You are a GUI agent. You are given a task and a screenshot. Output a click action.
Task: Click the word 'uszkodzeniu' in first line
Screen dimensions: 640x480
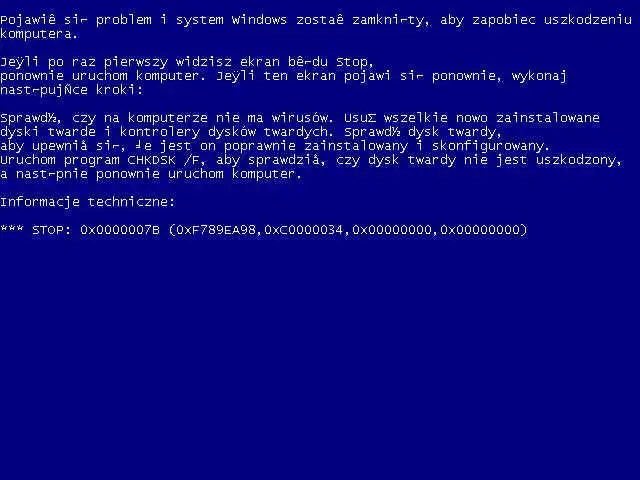coord(588,20)
